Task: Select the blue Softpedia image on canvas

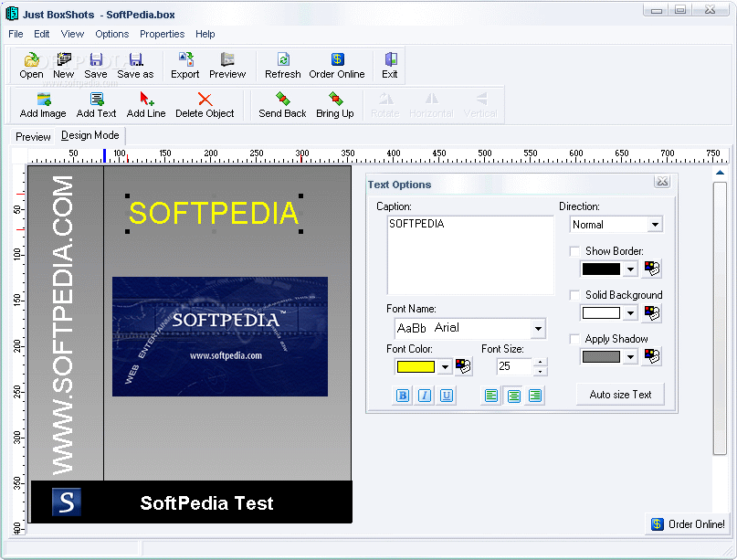Action: click(220, 337)
